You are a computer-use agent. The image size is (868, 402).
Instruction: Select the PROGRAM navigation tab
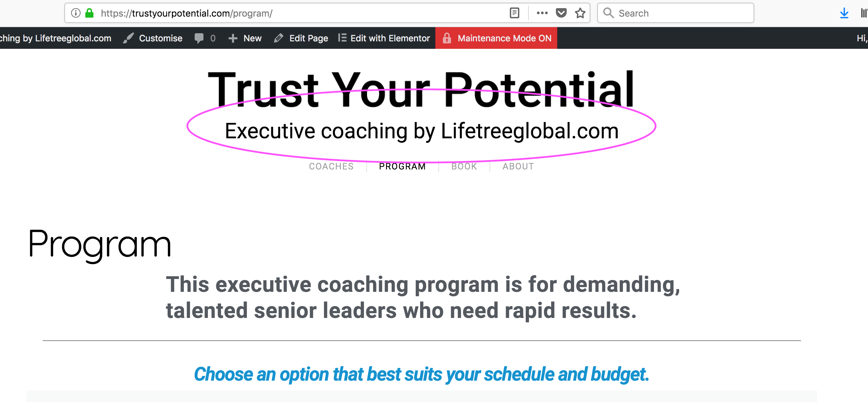402,166
